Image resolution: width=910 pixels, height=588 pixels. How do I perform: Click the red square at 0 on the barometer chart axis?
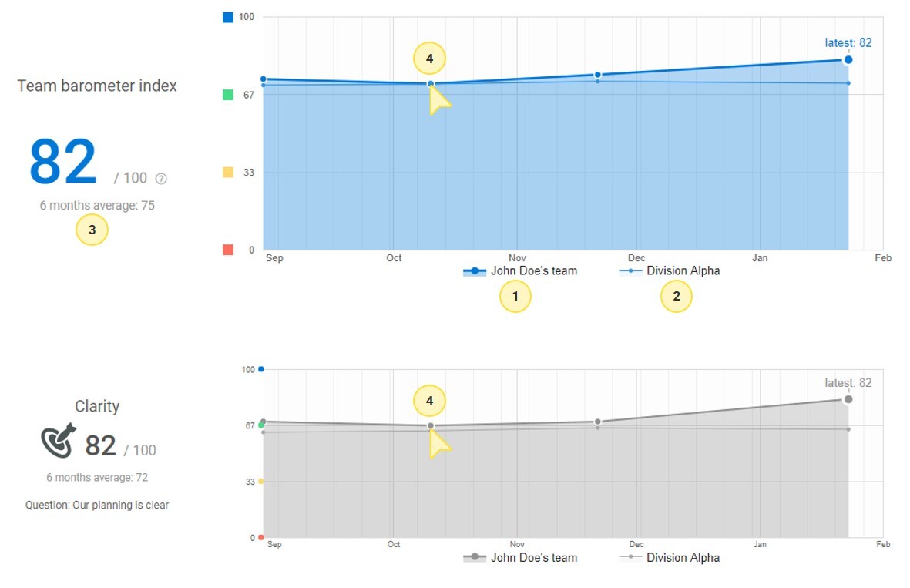pos(228,250)
